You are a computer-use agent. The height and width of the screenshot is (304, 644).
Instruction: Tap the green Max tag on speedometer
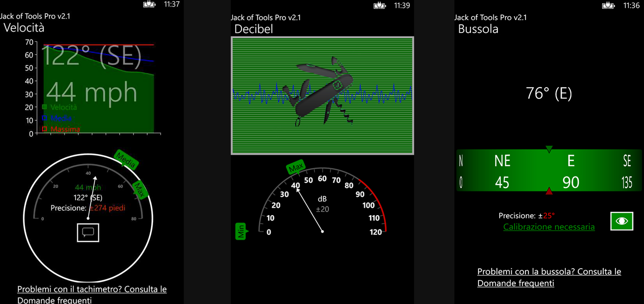(x=140, y=190)
